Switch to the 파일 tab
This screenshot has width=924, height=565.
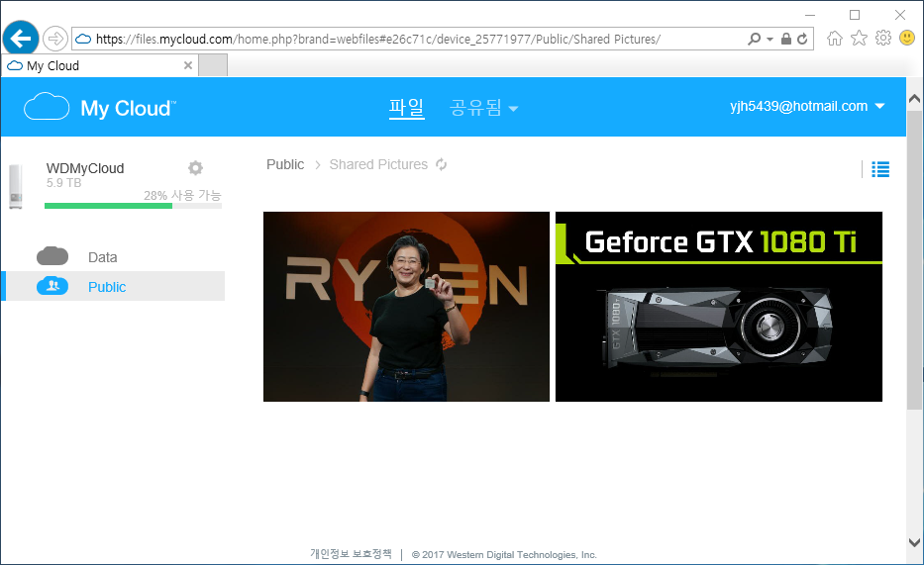(406, 108)
